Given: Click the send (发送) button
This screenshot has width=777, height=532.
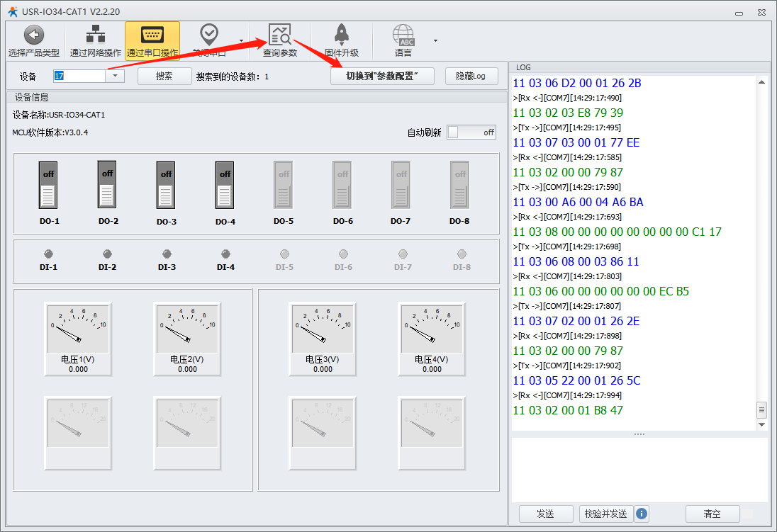Looking at the screenshot, I should 546,514.
